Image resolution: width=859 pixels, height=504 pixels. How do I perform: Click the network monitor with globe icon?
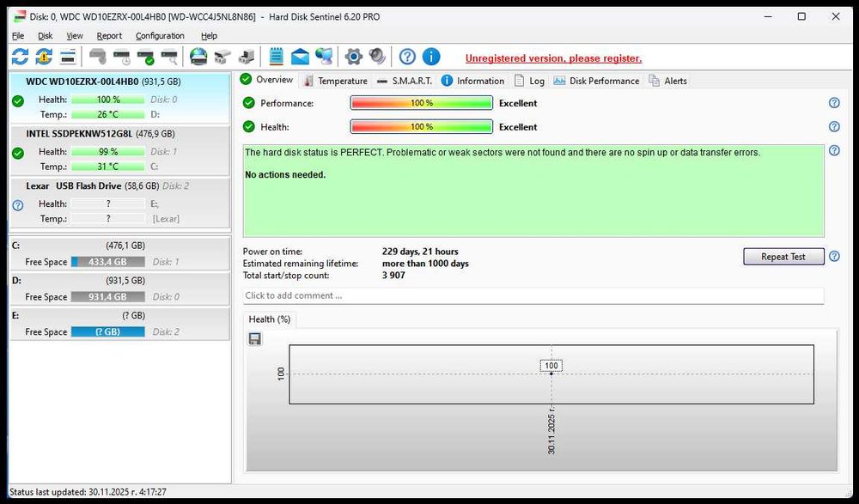324,57
